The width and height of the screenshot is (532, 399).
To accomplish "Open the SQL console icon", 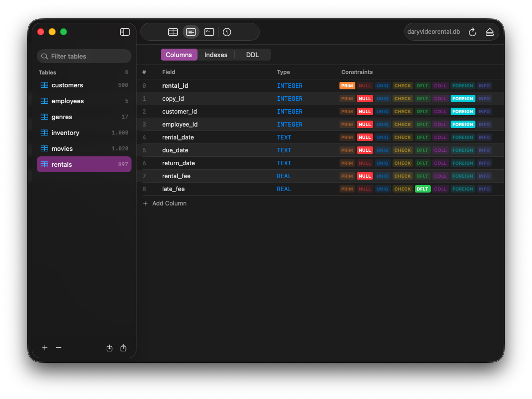I will point(209,32).
